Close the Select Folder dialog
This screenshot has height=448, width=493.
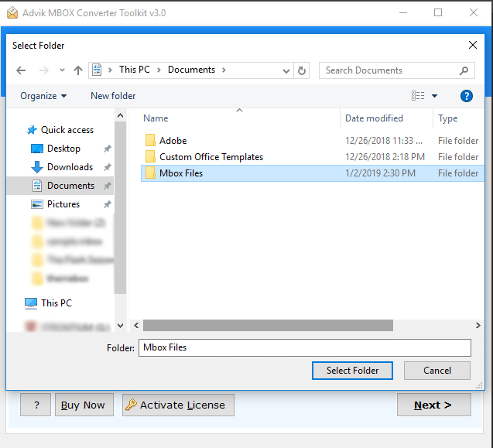tap(473, 45)
